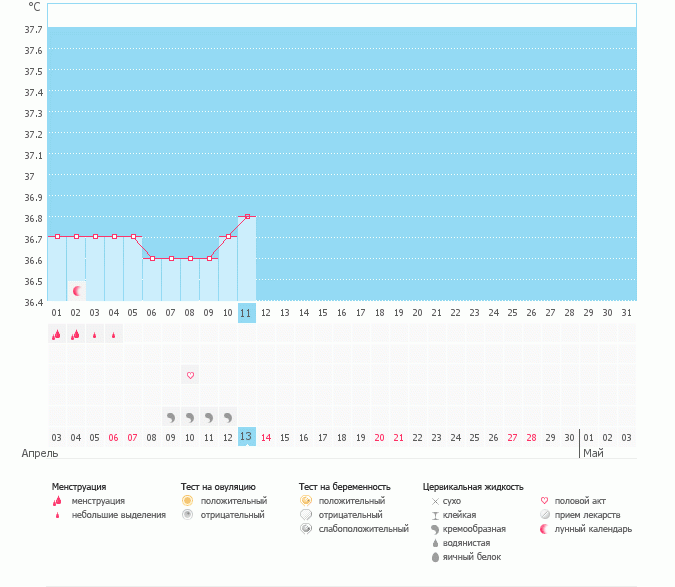Click the heart intercourse icon in the chart grid
Screen dimensions: 675x587
[x=190, y=375]
